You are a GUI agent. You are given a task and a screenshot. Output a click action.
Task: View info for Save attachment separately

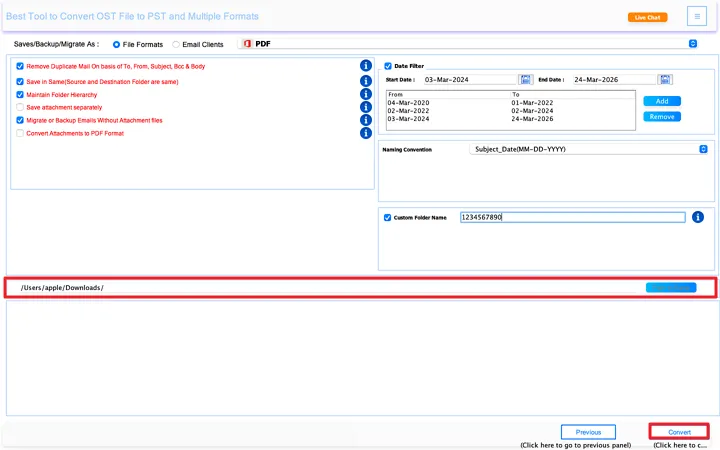point(366,107)
